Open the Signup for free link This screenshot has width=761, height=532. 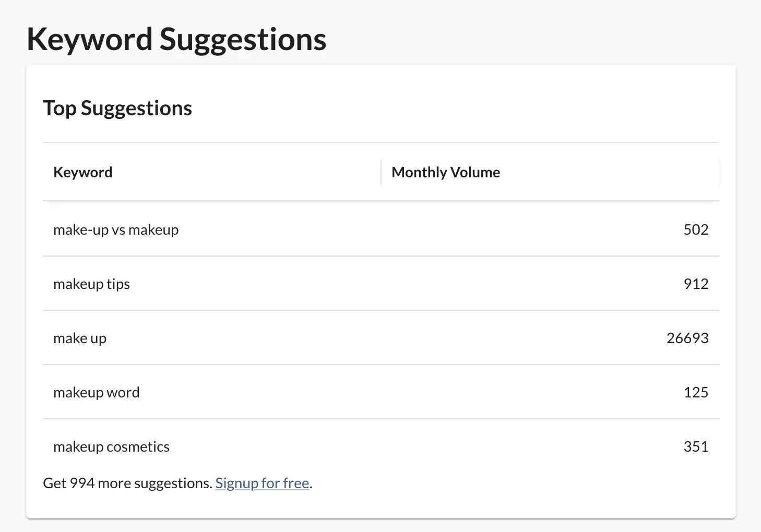(262, 483)
